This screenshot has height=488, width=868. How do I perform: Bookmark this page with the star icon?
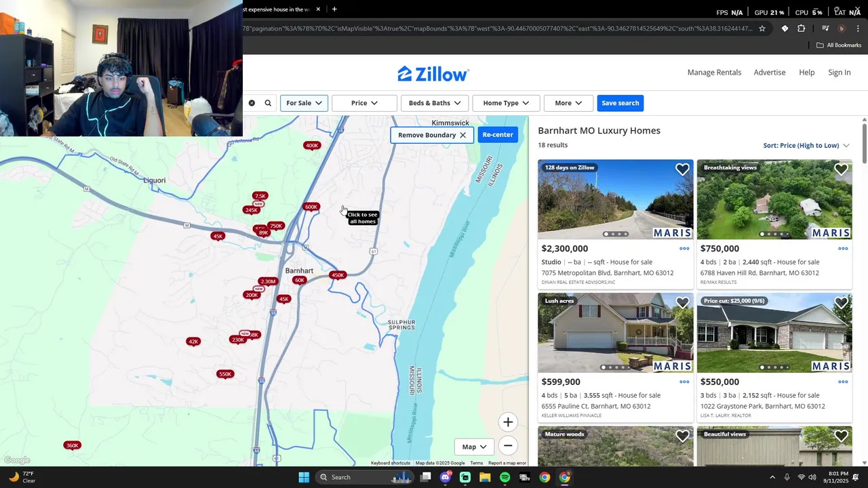(x=762, y=28)
